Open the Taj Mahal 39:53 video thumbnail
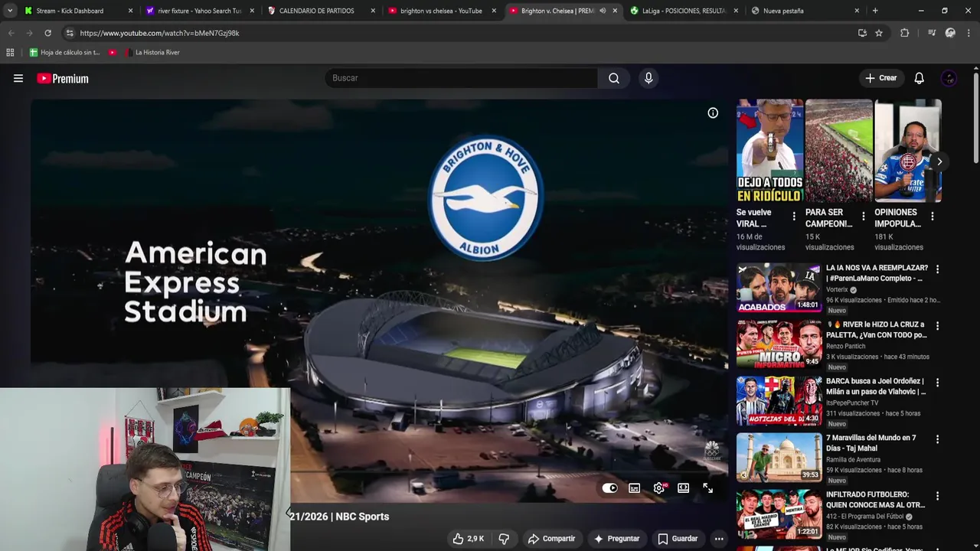 click(x=779, y=458)
